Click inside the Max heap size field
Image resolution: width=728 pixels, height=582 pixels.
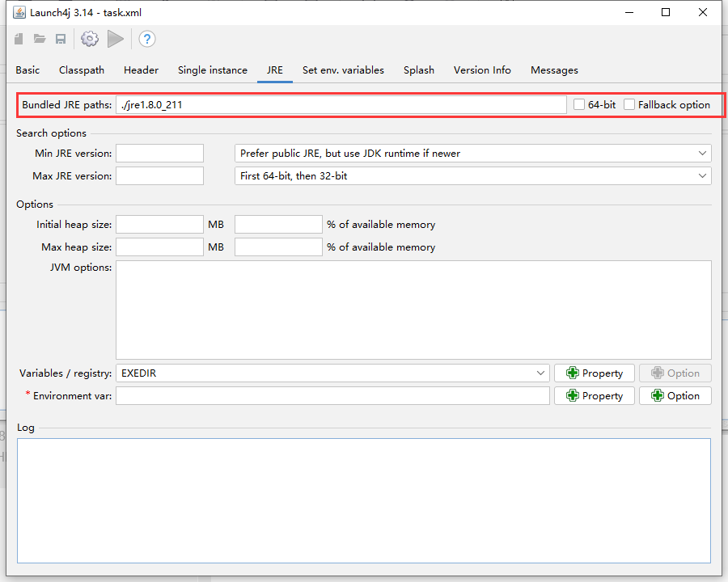pyautogui.click(x=159, y=247)
